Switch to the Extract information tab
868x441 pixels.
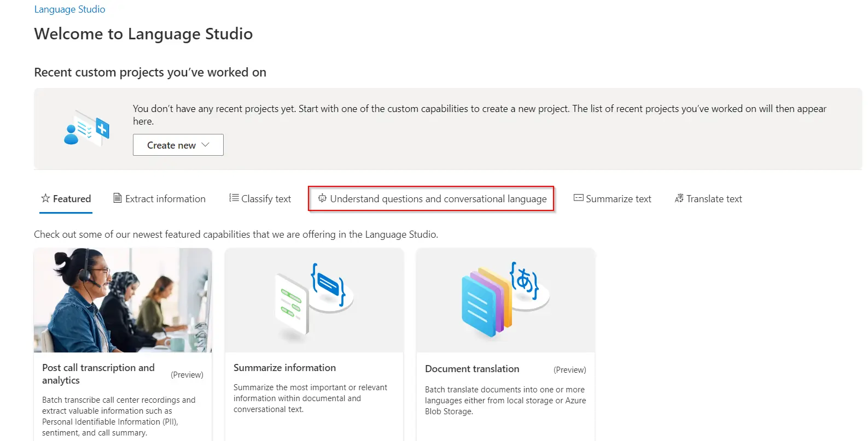[x=165, y=199]
